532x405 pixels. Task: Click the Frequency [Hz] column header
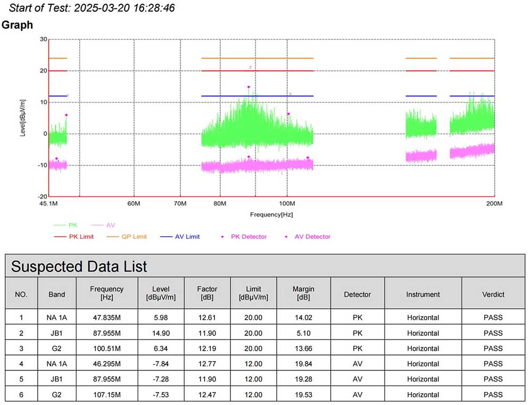pyautogui.click(x=106, y=293)
